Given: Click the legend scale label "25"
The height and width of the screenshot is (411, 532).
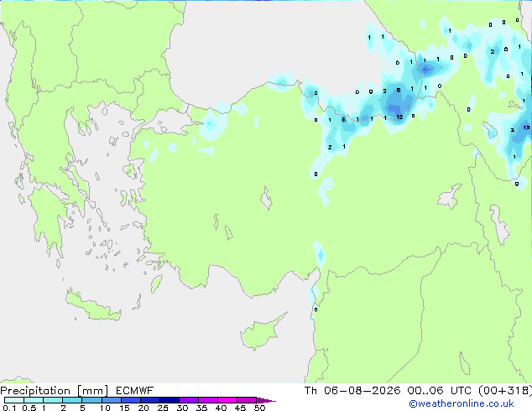Looking at the screenshot, I should click(163, 408).
